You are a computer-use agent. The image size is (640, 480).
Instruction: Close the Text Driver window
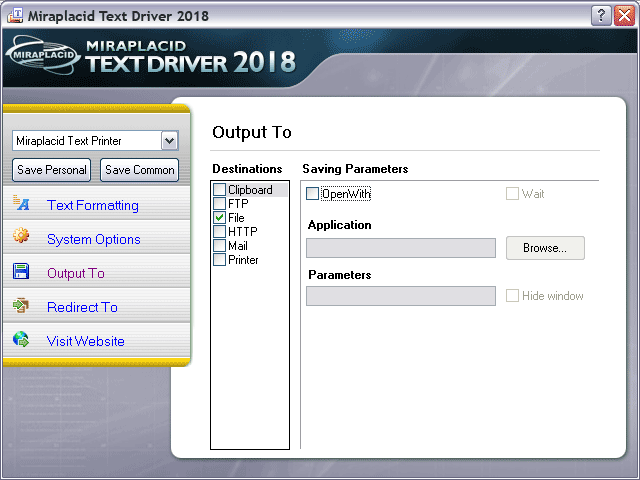pos(624,16)
